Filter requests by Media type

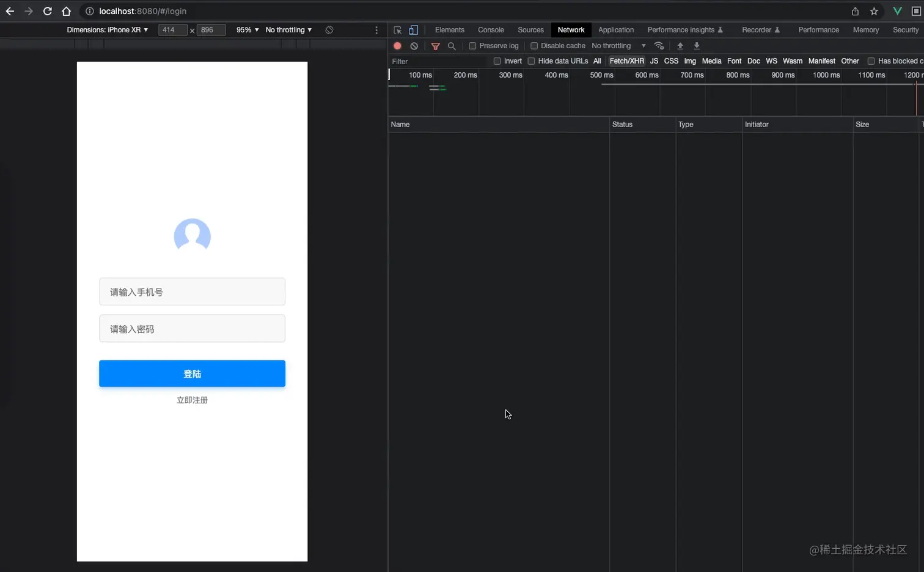pos(711,61)
